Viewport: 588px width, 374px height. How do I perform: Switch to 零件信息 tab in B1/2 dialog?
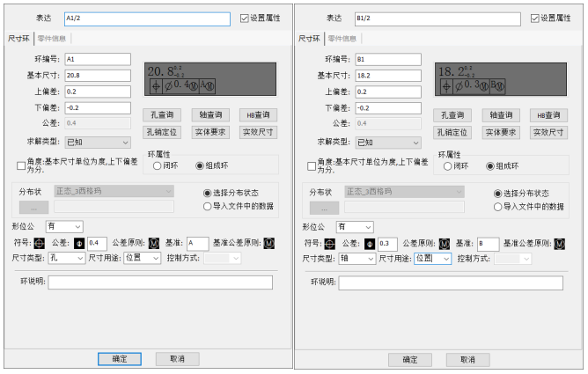click(x=342, y=39)
